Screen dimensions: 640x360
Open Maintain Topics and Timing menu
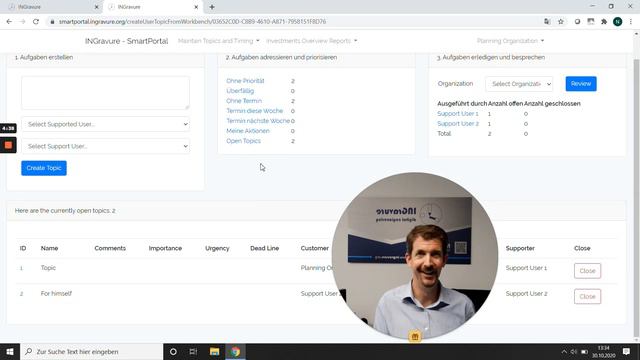click(x=218, y=41)
